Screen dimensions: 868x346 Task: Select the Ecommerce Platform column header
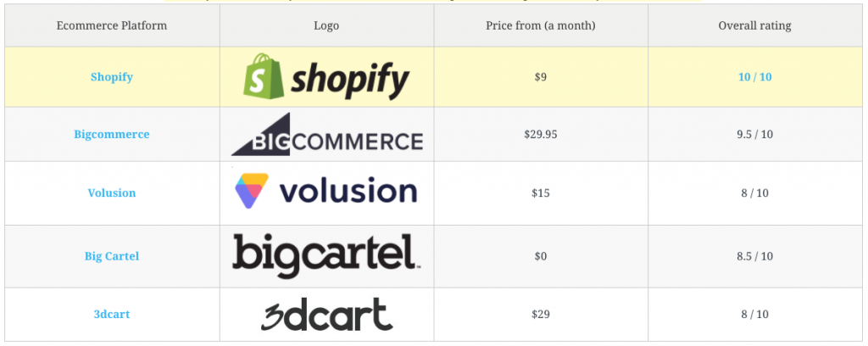[x=112, y=25]
